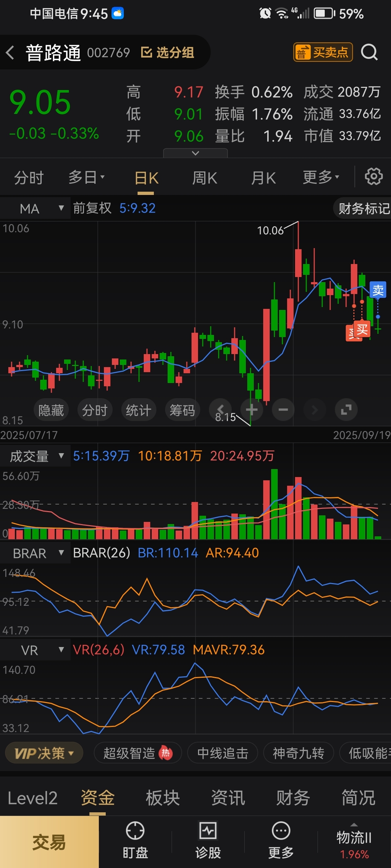Viewport: 391px width, 868px height.
Task: Tap the battery status icon
Action: [x=325, y=14]
